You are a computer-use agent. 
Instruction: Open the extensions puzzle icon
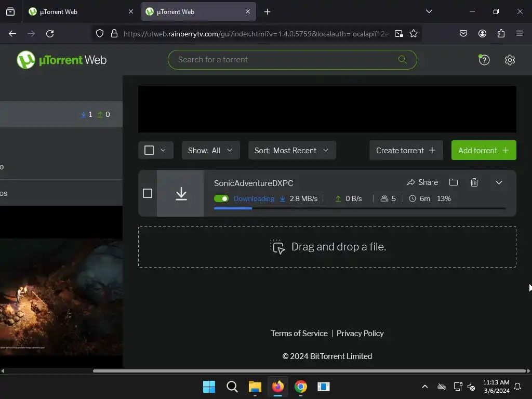501,34
